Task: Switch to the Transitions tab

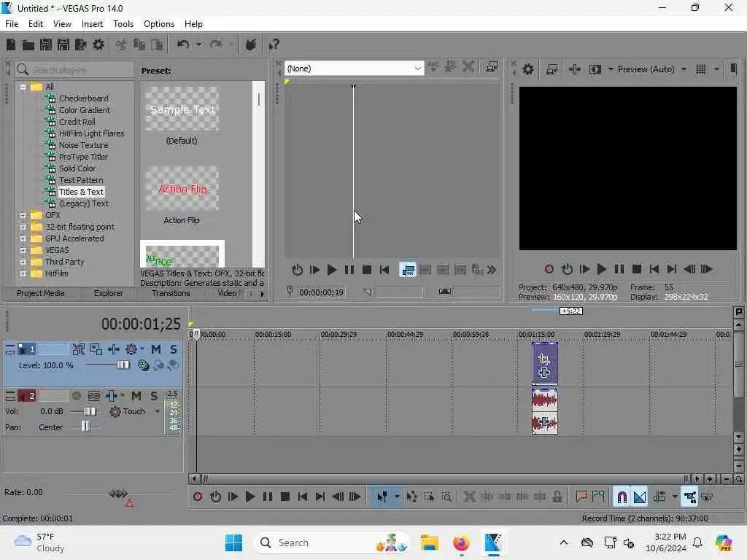Action: coord(171,293)
